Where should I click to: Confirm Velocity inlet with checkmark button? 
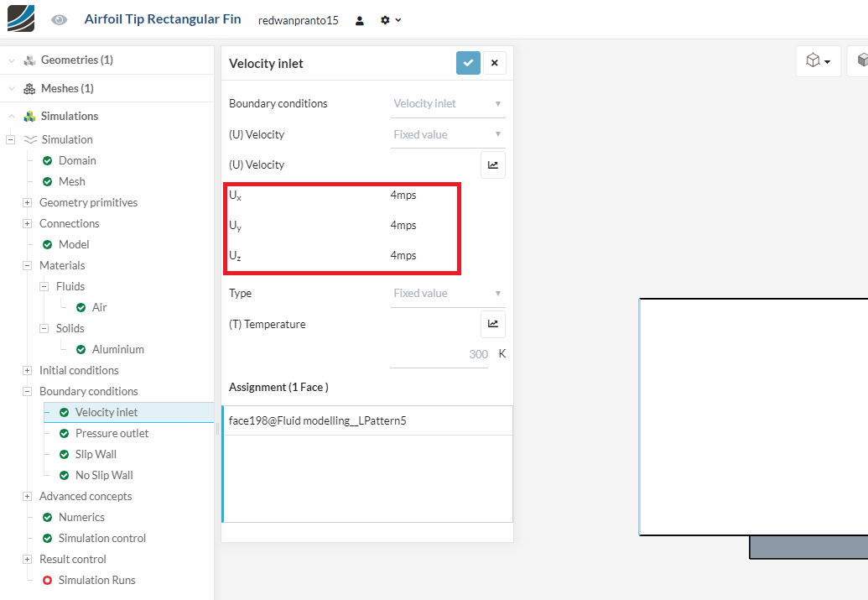[x=468, y=63]
